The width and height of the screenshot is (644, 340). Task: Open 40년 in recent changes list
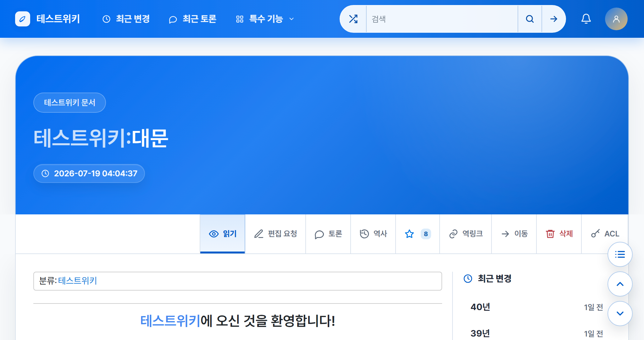click(480, 307)
